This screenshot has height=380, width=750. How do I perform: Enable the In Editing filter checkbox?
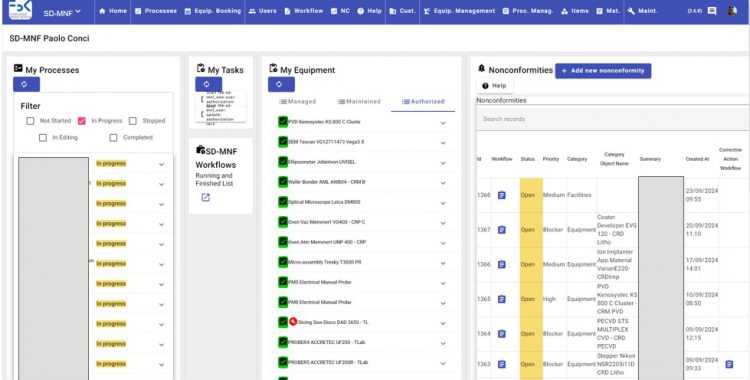(x=43, y=138)
